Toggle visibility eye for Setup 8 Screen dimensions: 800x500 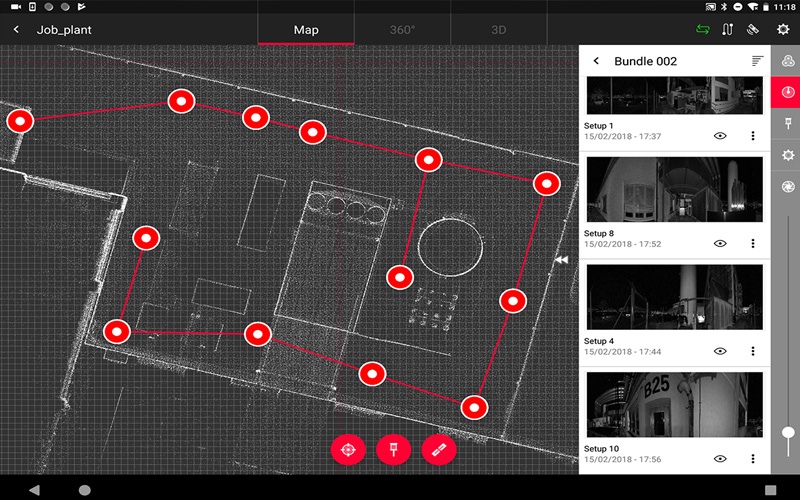720,243
